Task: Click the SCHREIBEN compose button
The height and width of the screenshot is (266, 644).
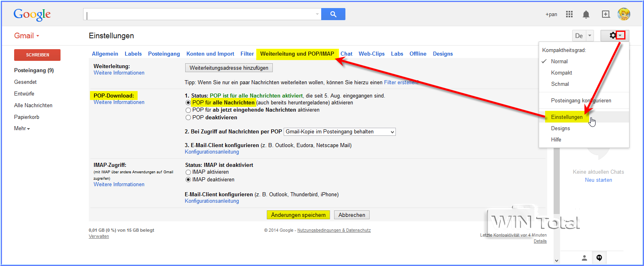Action: tap(37, 55)
